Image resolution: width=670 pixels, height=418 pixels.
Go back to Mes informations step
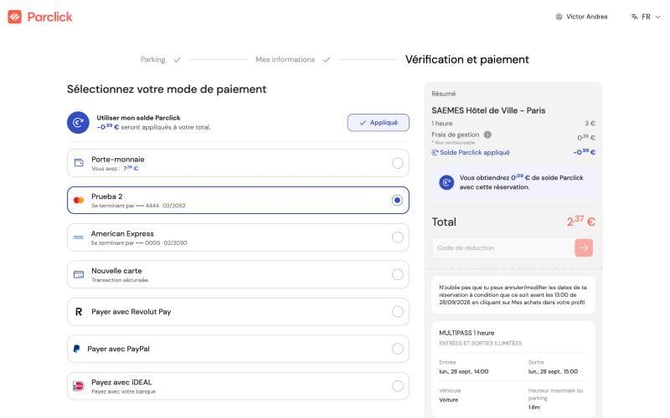pyautogui.click(x=285, y=59)
